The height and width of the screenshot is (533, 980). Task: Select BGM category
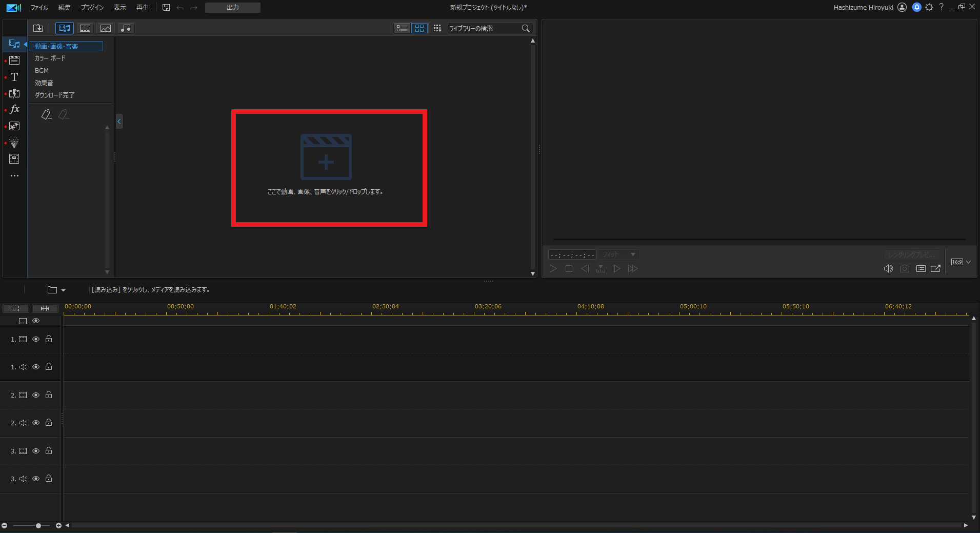pyautogui.click(x=42, y=71)
